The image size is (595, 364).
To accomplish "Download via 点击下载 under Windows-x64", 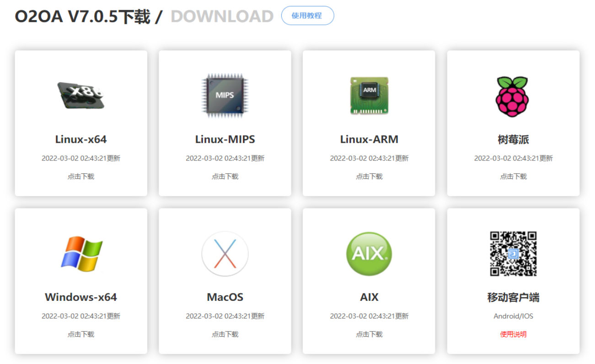I will 81,334.
